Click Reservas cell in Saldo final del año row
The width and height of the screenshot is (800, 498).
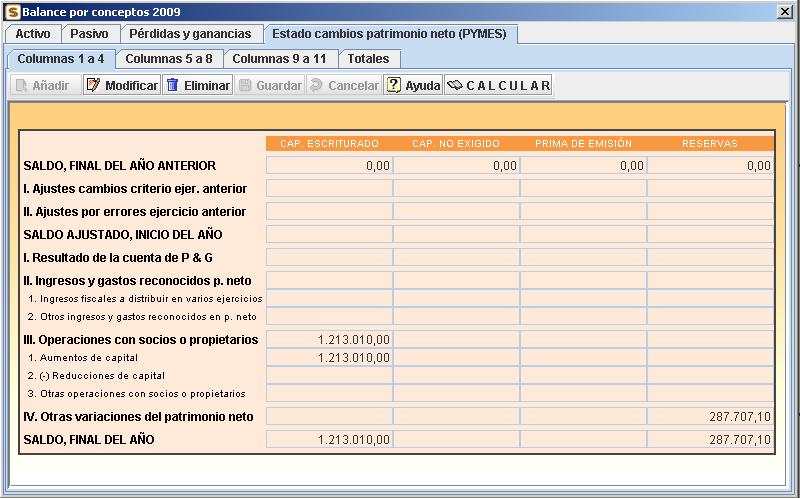point(711,439)
